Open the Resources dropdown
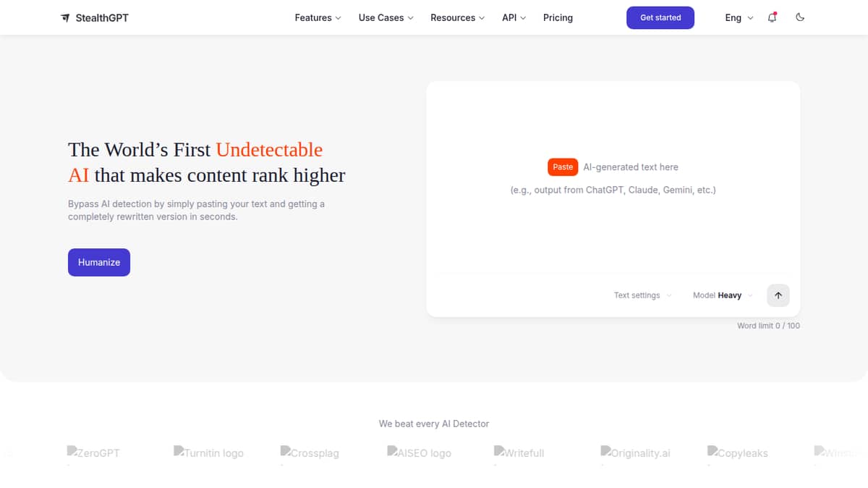The height and width of the screenshot is (488, 868). tap(457, 17)
